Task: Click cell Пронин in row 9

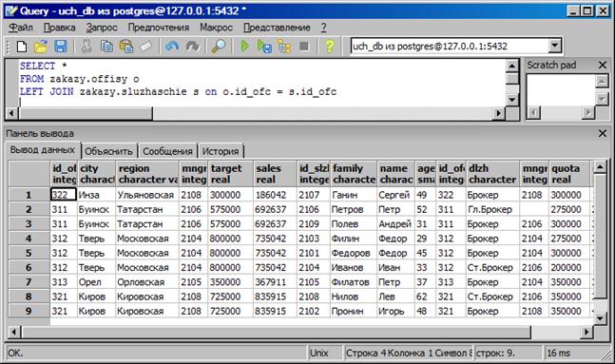Action: (354, 311)
